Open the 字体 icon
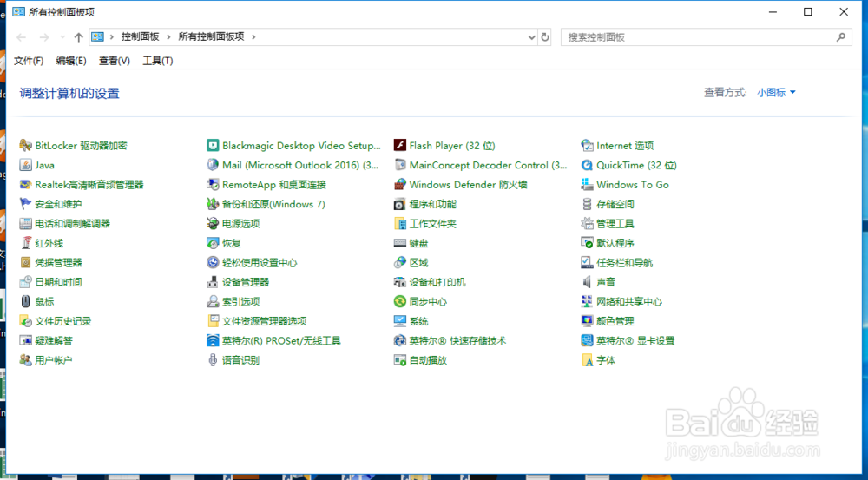 (588, 360)
